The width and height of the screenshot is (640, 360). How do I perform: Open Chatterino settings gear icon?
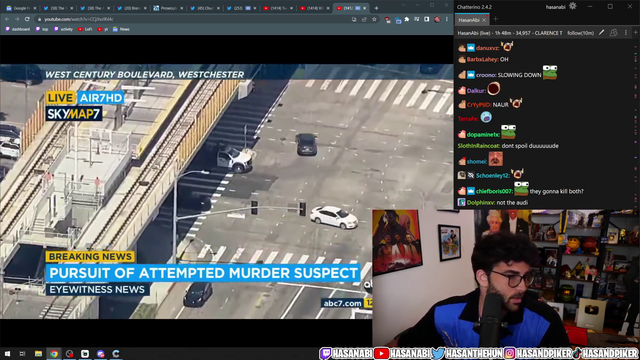[573, 6]
